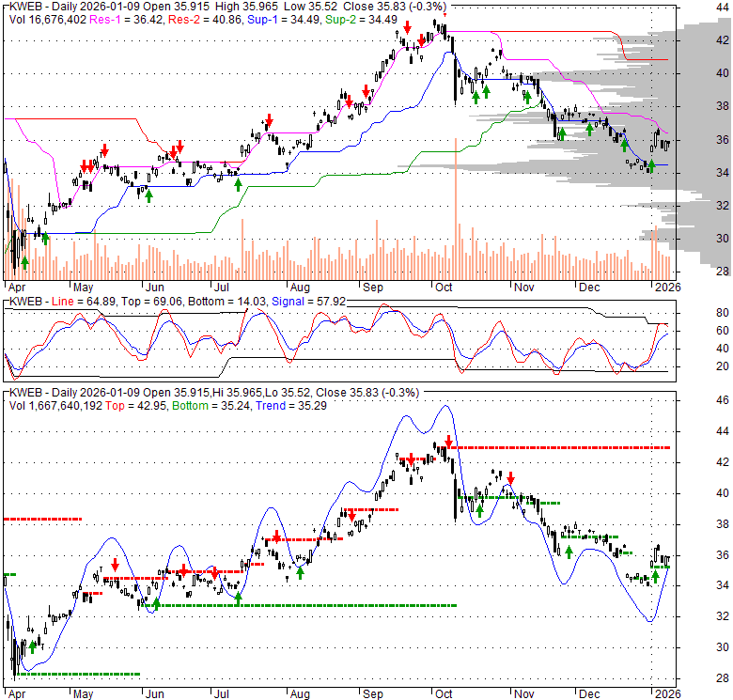Select the green 'Sup-2 = 34.49' label

point(362,20)
